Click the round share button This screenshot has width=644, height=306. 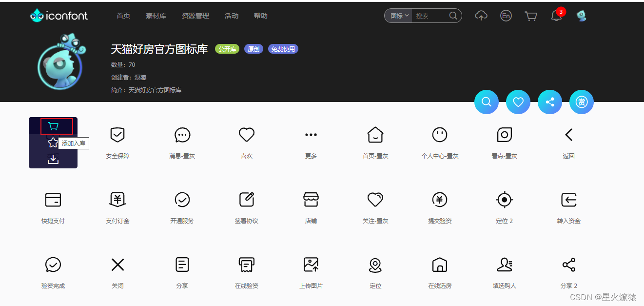tap(550, 102)
